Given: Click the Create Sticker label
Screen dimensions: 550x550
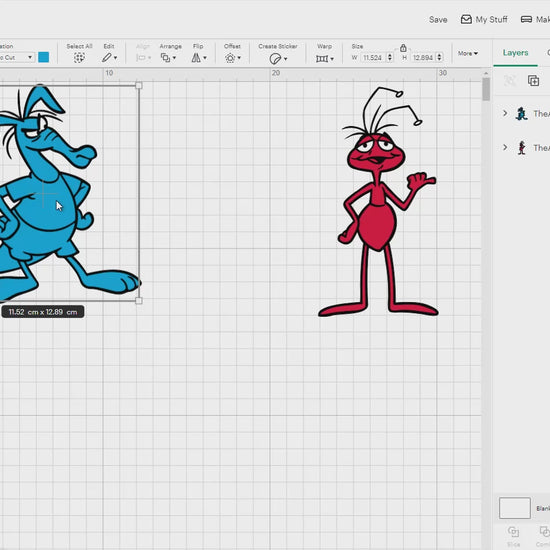Looking at the screenshot, I should click(278, 46).
